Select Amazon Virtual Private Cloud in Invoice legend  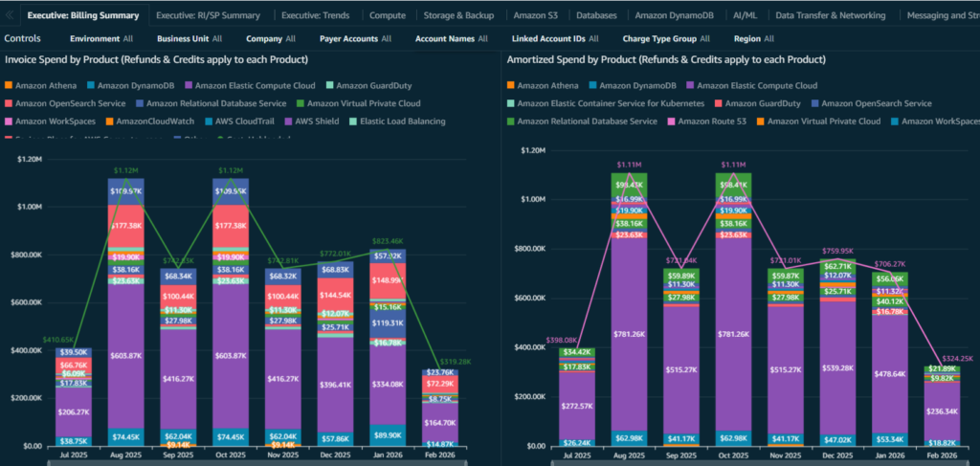[x=358, y=103]
